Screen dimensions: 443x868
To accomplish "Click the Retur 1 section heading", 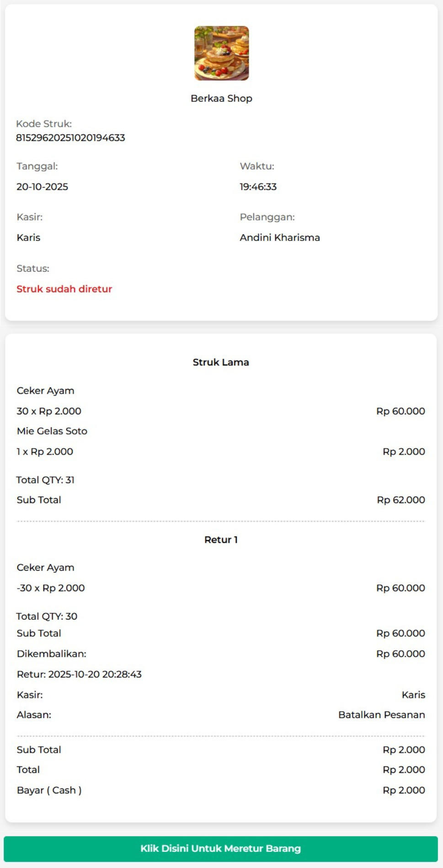I will pos(221,540).
